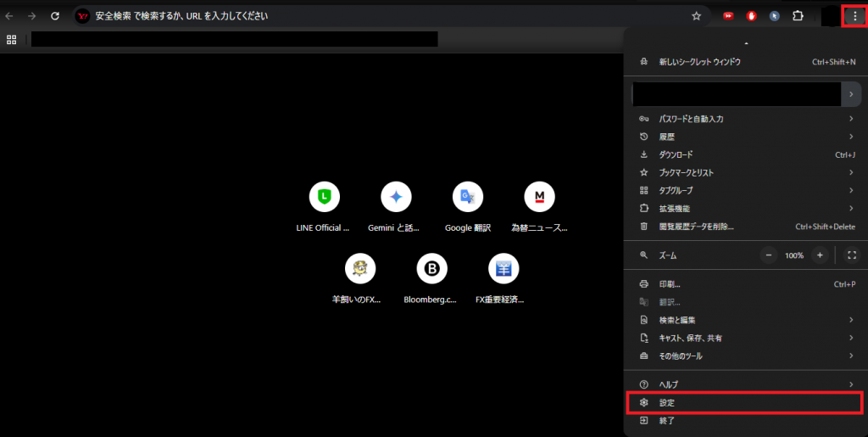Bookmark this page with the star icon

point(697,16)
